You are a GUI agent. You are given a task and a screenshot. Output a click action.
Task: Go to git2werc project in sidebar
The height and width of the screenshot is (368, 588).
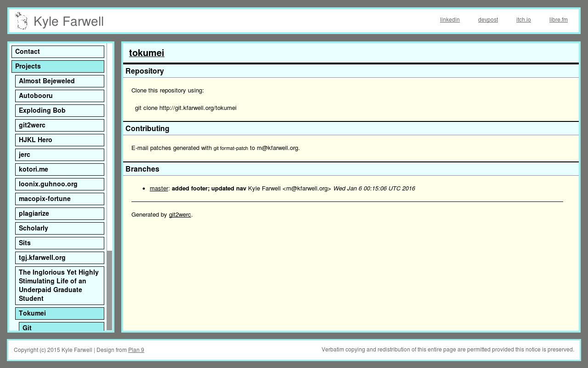(60, 126)
